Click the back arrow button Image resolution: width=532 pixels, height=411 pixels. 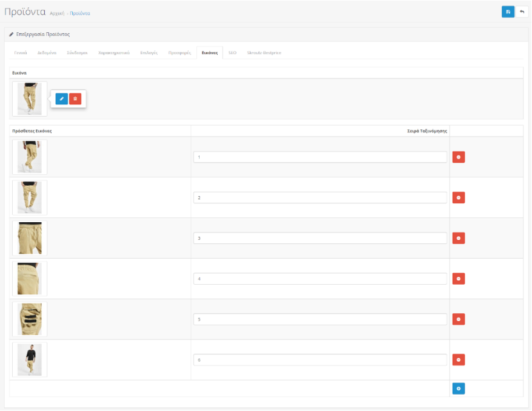pos(522,12)
